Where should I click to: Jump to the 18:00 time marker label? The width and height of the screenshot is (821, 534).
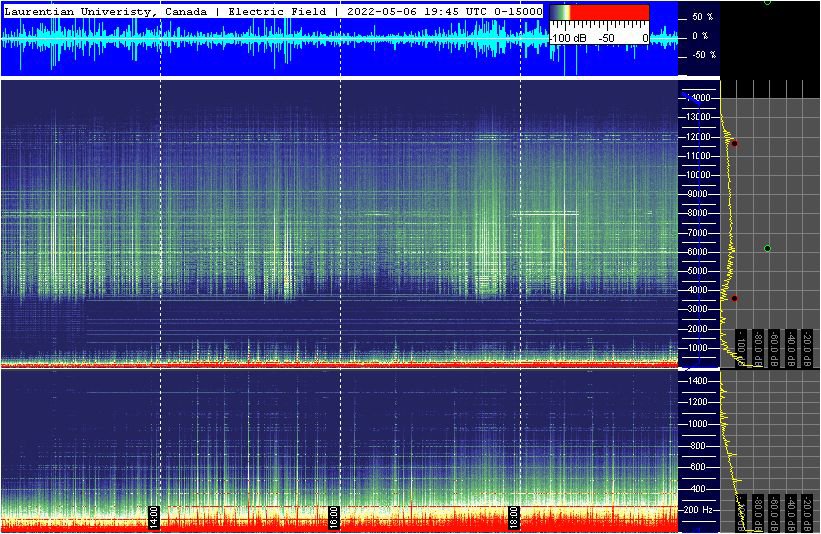tap(514, 517)
